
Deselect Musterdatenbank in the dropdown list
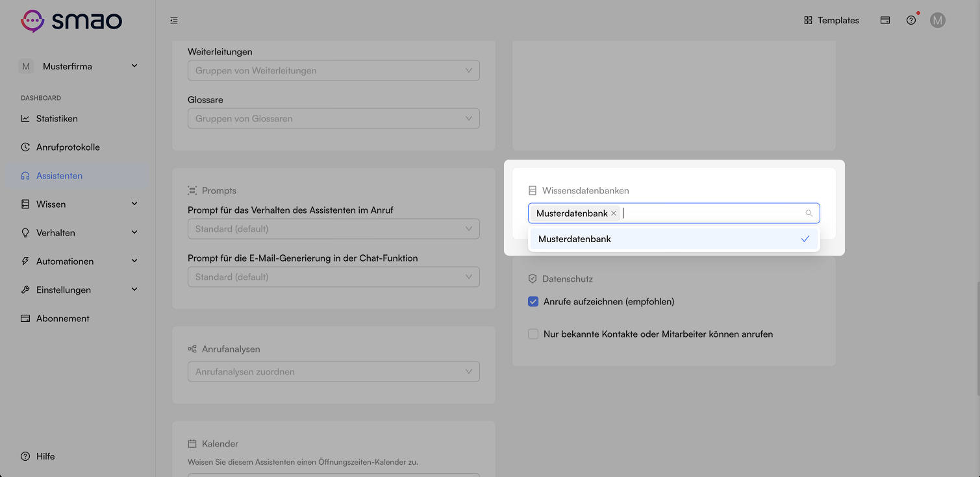coord(674,239)
